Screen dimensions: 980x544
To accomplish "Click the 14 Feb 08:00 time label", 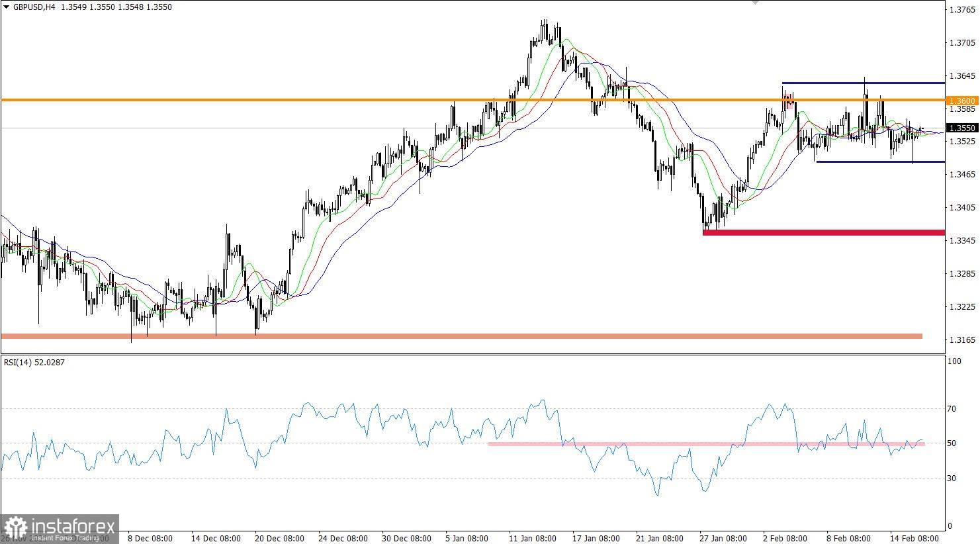I will pyautogui.click(x=914, y=538).
